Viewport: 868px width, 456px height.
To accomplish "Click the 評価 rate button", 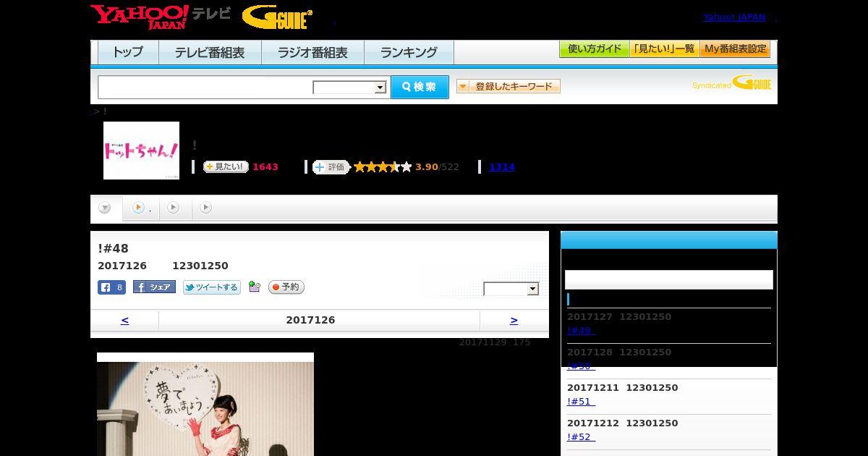I will (331, 167).
